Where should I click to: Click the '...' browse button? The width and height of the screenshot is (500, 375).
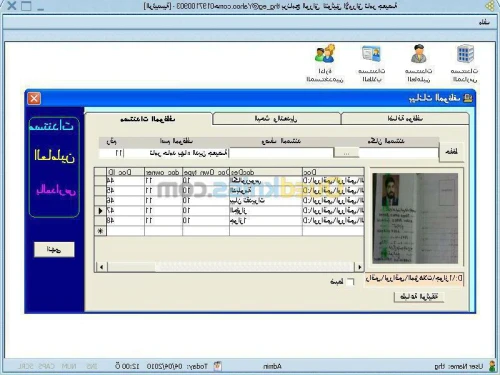point(346,153)
